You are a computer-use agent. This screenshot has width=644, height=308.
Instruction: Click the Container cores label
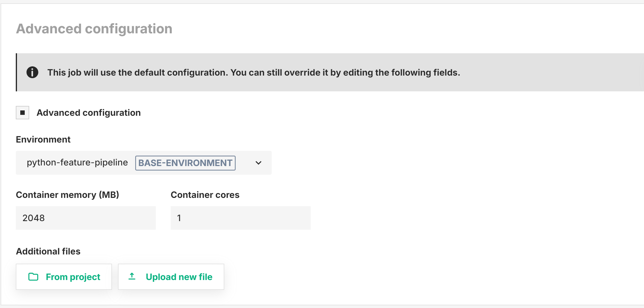click(205, 195)
